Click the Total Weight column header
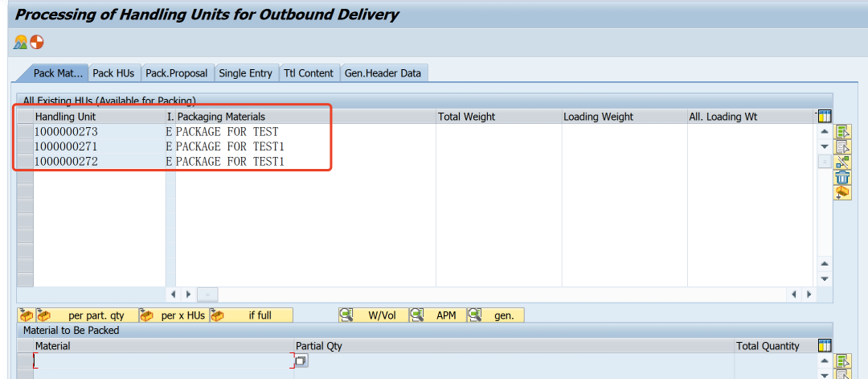Viewport: 868px width, 379px height. 499,117
